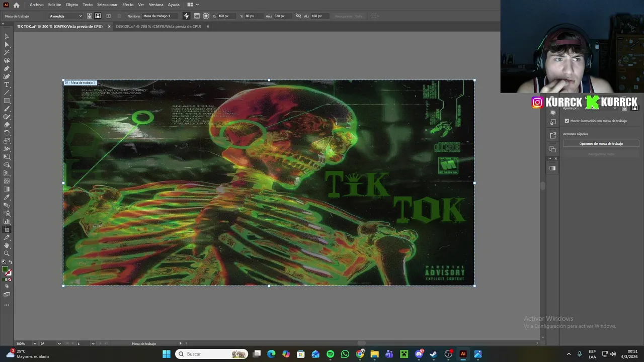
Task: Select the Direct Selection tool
Action: (7, 45)
